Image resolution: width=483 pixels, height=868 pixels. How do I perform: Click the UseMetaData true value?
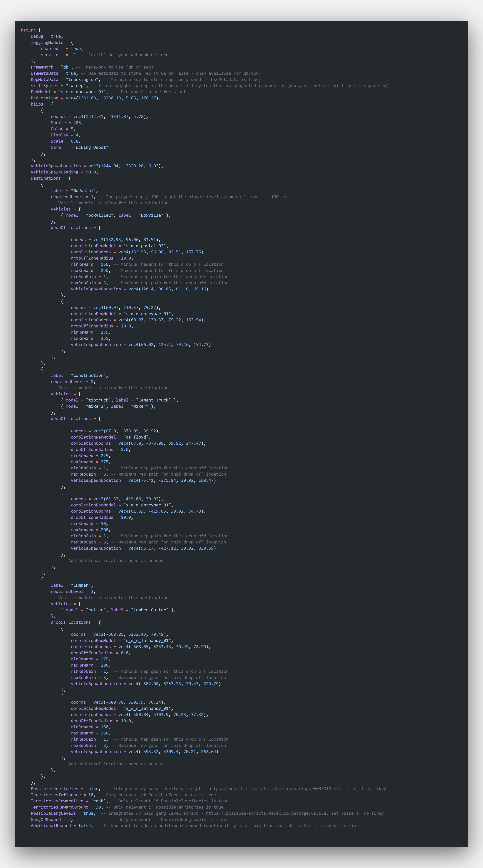(71, 73)
